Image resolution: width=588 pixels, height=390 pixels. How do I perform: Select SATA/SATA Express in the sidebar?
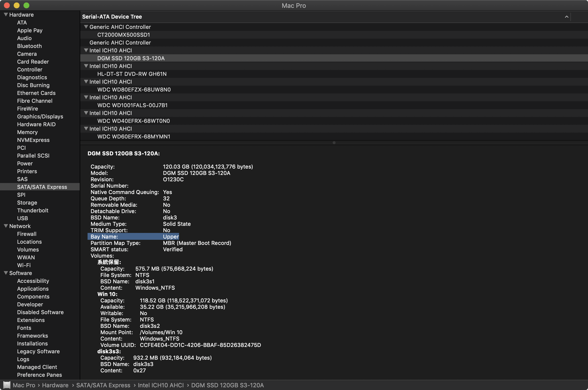40,187
